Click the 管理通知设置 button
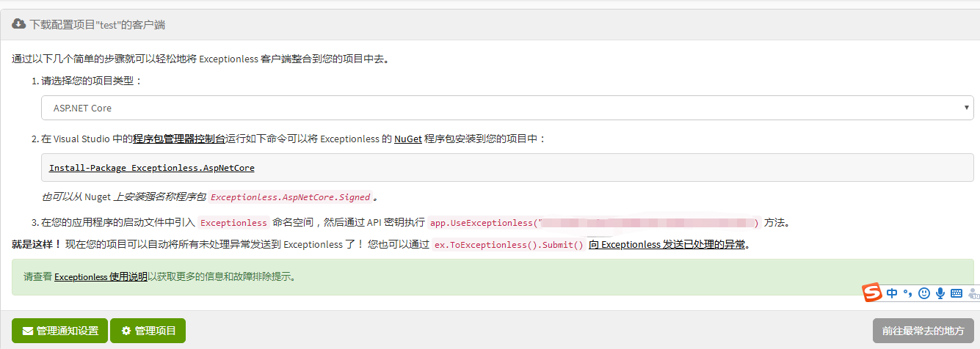 (60, 331)
